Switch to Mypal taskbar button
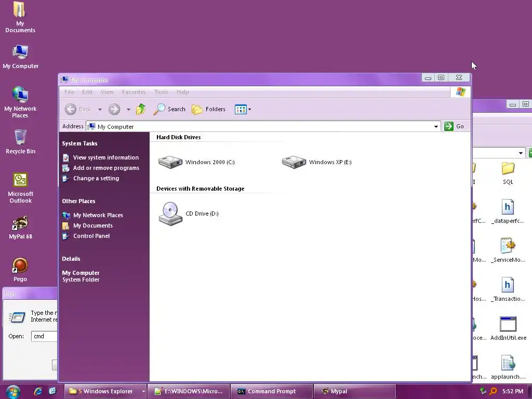The width and height of the screenshot is (532, 399). (354, 391)
